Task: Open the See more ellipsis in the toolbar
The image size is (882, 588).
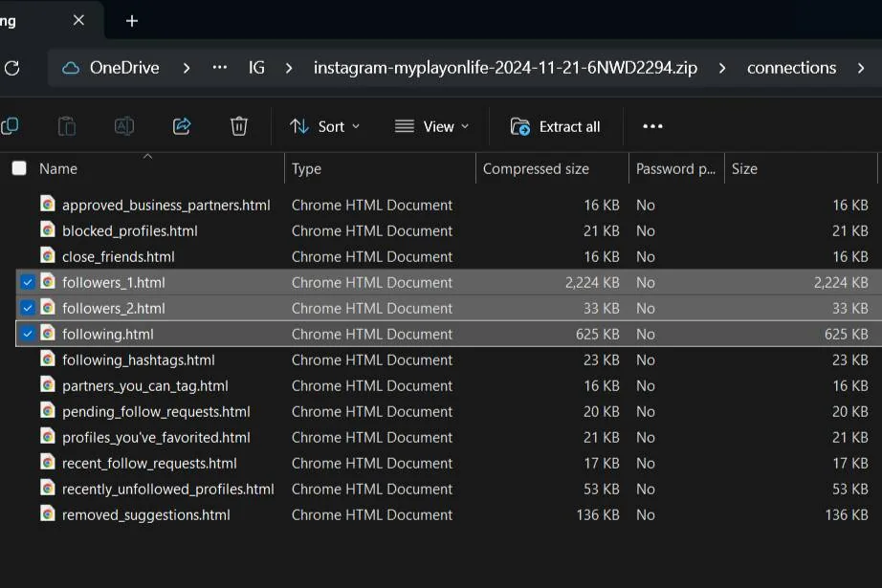Action: tap(652, 125)
